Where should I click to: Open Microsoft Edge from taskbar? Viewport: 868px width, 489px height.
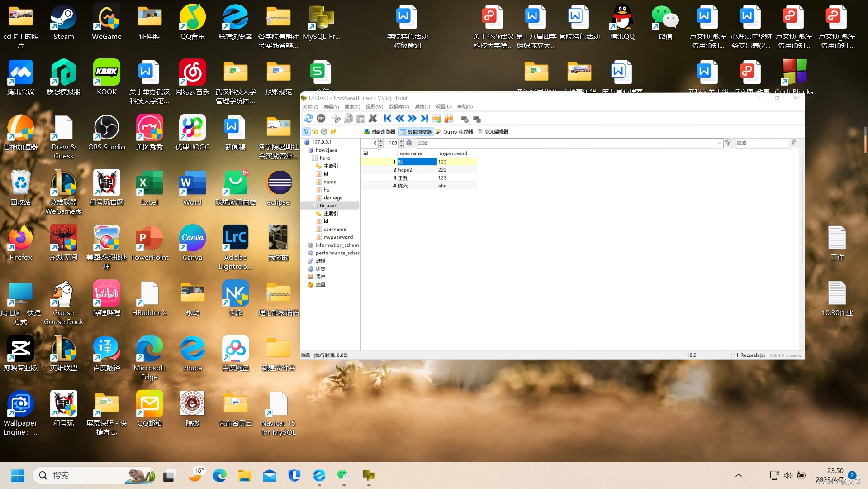219,475
